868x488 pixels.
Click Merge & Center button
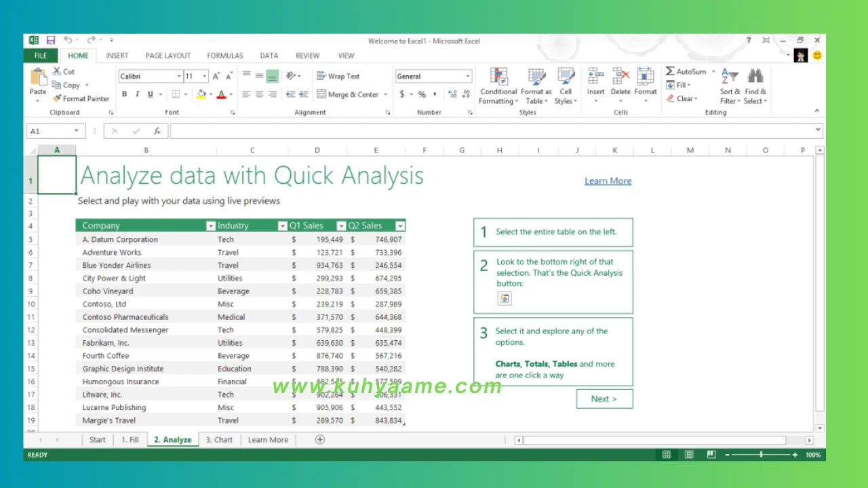[348, 94]
